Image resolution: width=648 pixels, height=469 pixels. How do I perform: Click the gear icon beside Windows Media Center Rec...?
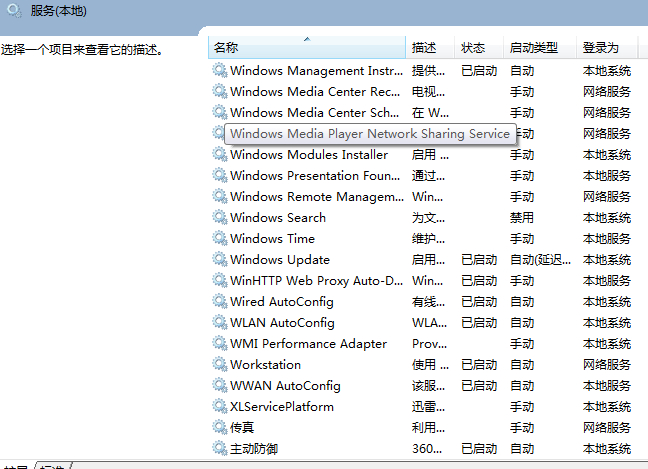point(220,92)
